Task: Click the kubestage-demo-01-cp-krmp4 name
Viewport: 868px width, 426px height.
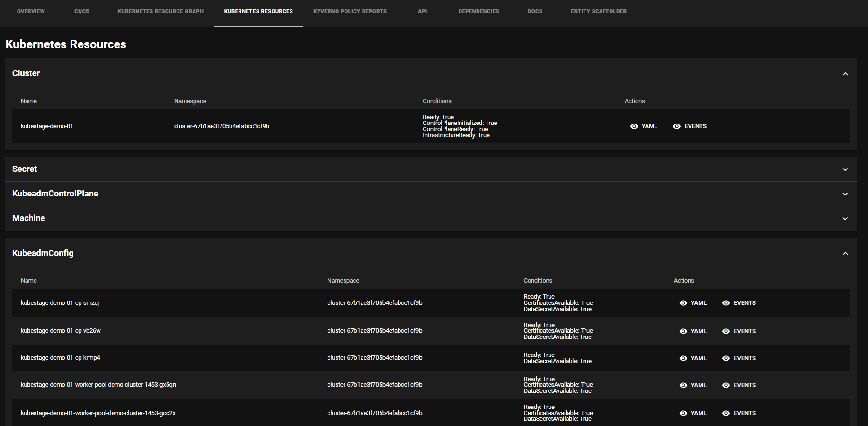Action: point(61,358)
